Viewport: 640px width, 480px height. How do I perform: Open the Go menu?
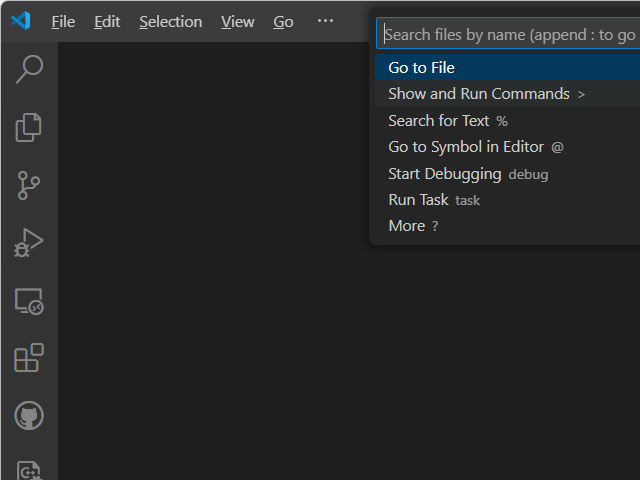pyautogui.click(x=283, y=21)
